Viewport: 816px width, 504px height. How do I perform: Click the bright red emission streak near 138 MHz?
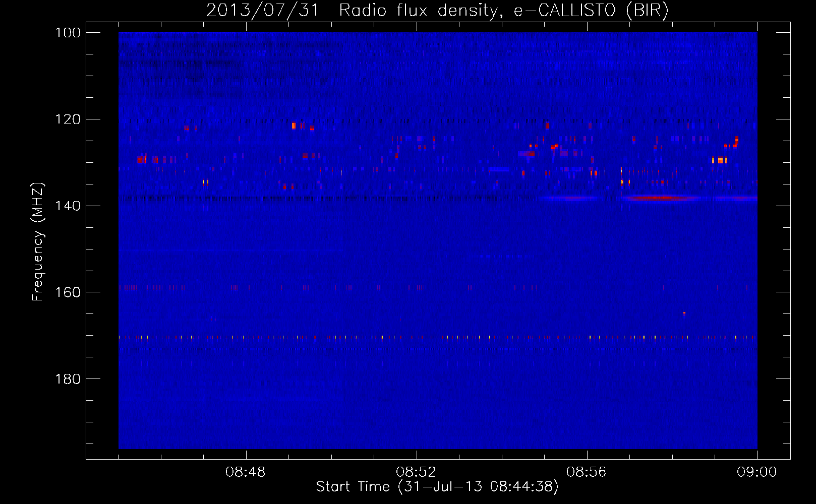(661, 198)
